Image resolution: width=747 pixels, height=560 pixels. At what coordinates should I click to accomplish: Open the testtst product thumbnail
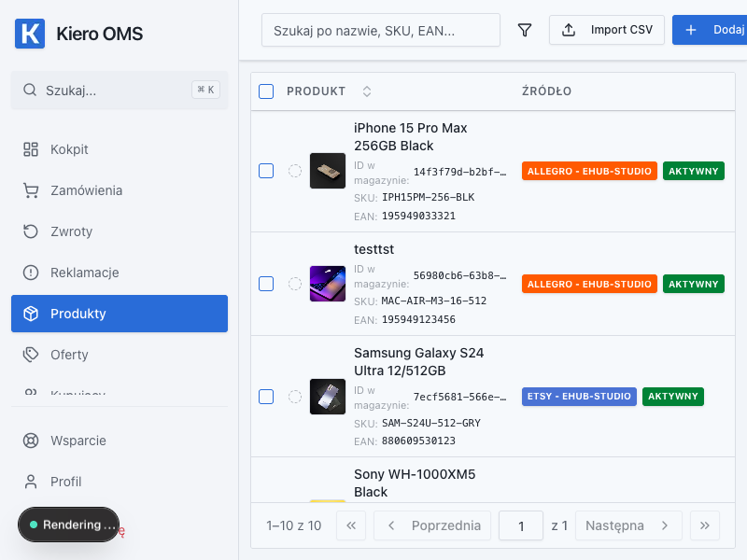pos(328,284)
